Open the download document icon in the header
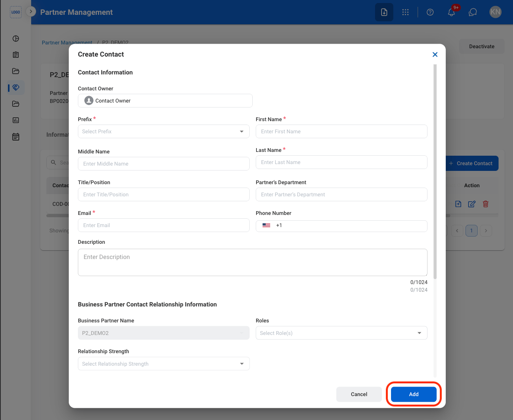The width and height of the screenshot is (513, 420). 384,12
